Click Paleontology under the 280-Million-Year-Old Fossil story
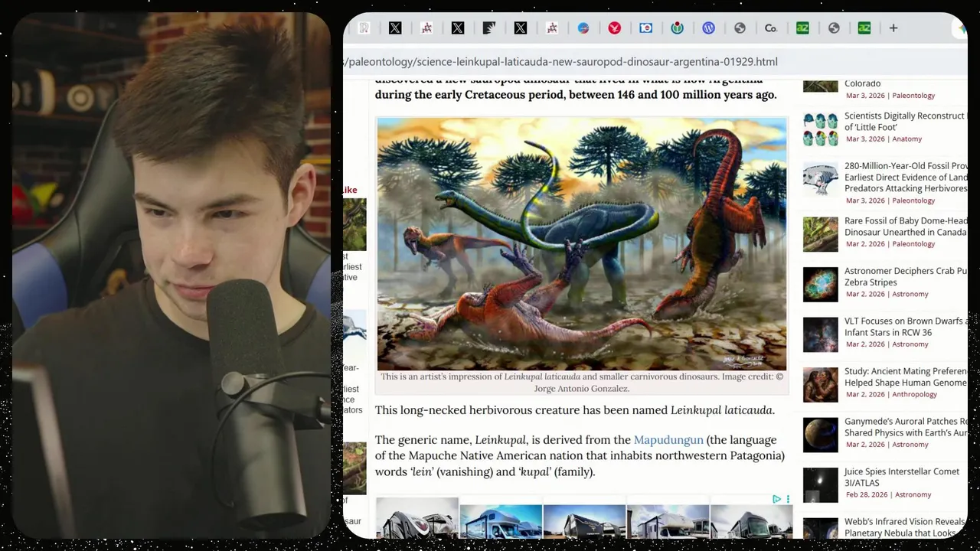 coord(913,201)
